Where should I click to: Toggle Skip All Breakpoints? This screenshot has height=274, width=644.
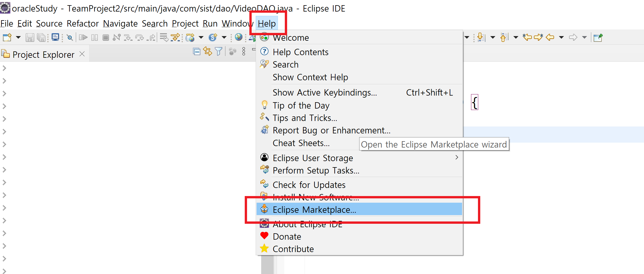pyautogui.click(x=70, y=38)
